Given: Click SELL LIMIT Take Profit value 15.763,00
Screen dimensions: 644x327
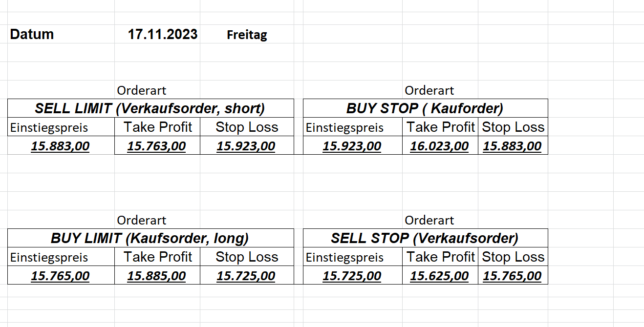Looking at the screenshot, I should [157, 146].
